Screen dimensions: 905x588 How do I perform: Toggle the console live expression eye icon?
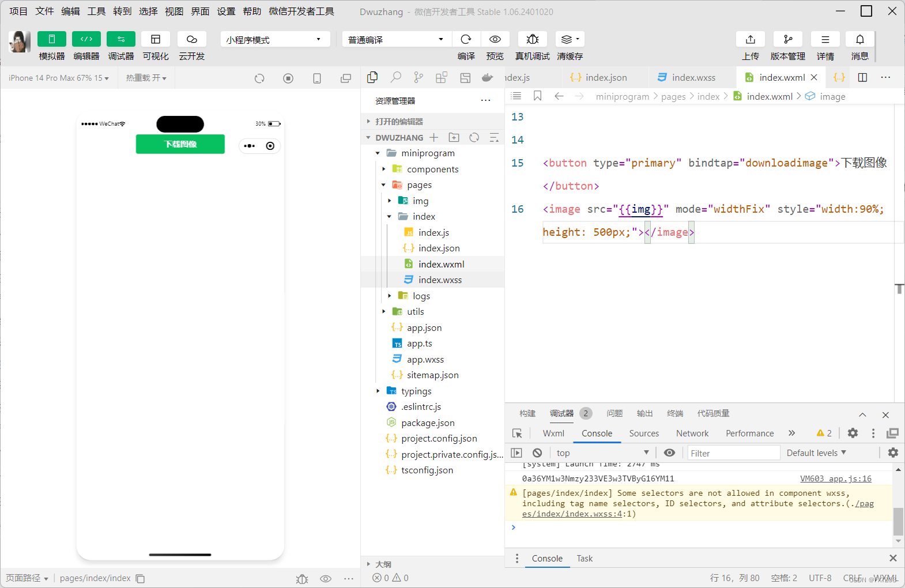tap(669, 453)
